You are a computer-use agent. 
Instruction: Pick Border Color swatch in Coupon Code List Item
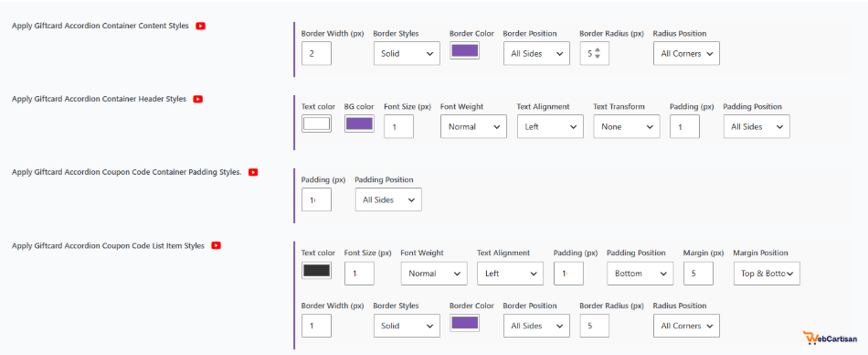click(465, 323)
